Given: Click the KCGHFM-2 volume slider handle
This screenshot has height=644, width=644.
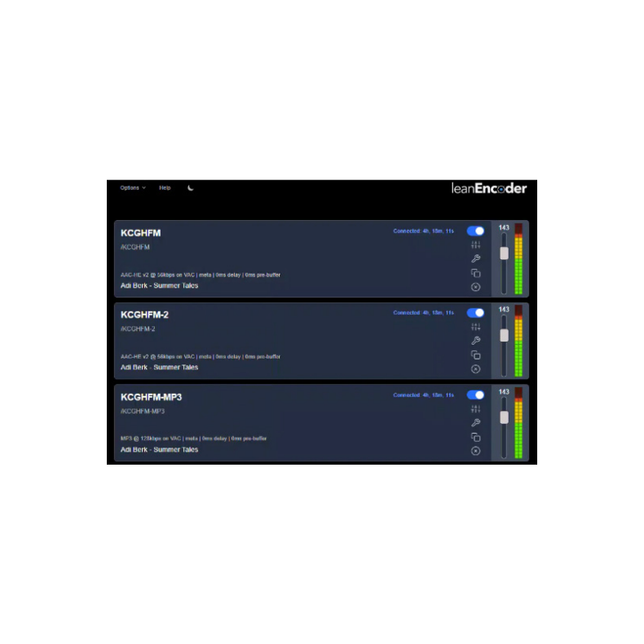Looking at the screenshot, I should coord(504,336).
